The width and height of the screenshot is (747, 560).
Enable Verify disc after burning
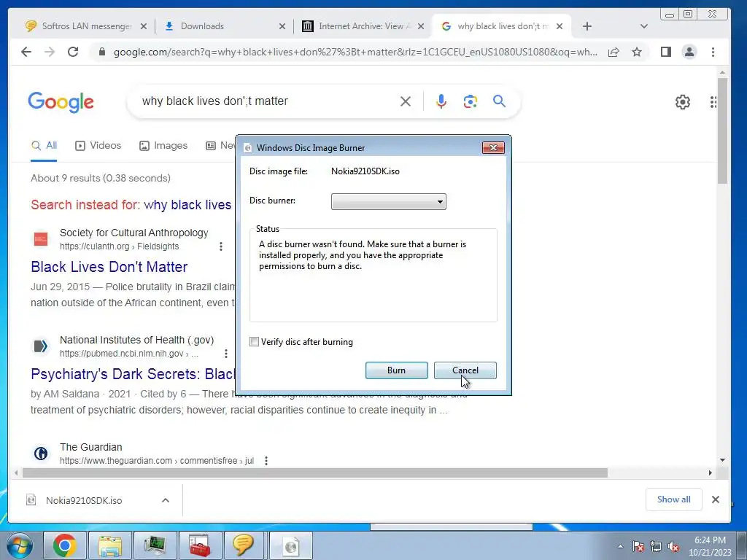254,341
